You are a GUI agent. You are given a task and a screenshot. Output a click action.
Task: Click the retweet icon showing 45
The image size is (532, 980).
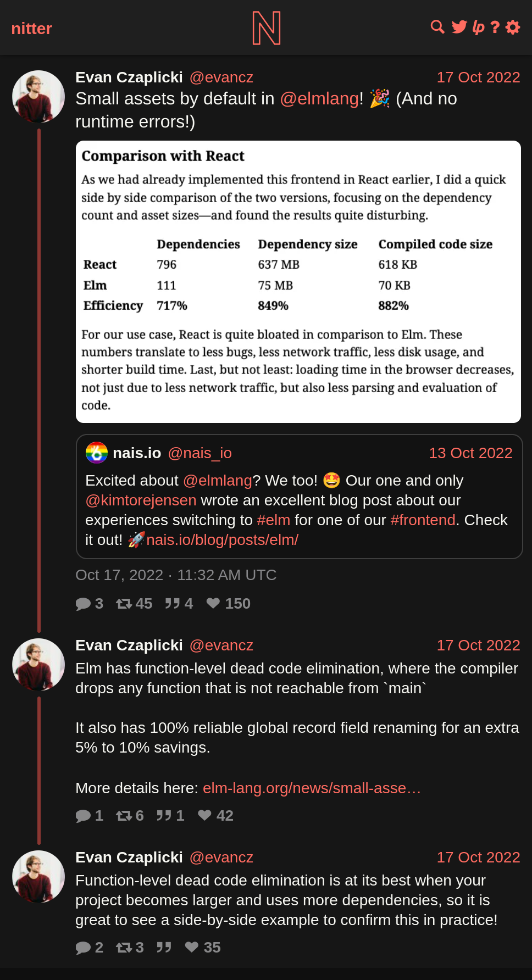click(124, 604)
